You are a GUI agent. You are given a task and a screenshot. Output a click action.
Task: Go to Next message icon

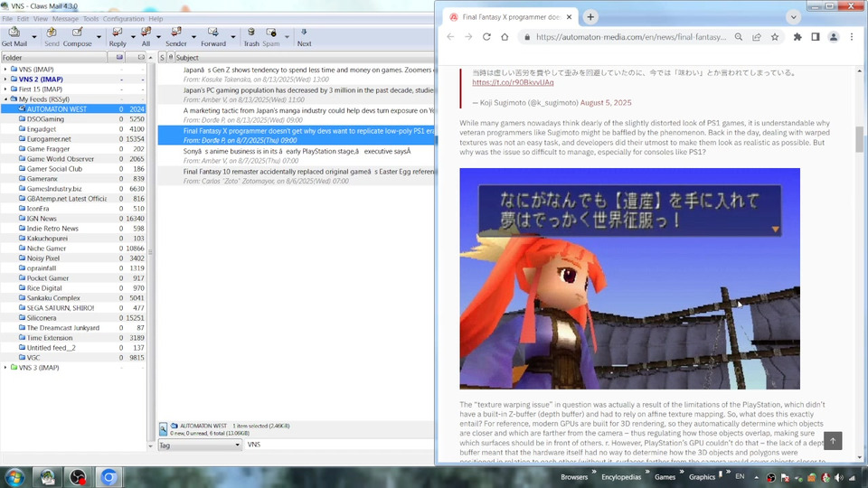304,33
